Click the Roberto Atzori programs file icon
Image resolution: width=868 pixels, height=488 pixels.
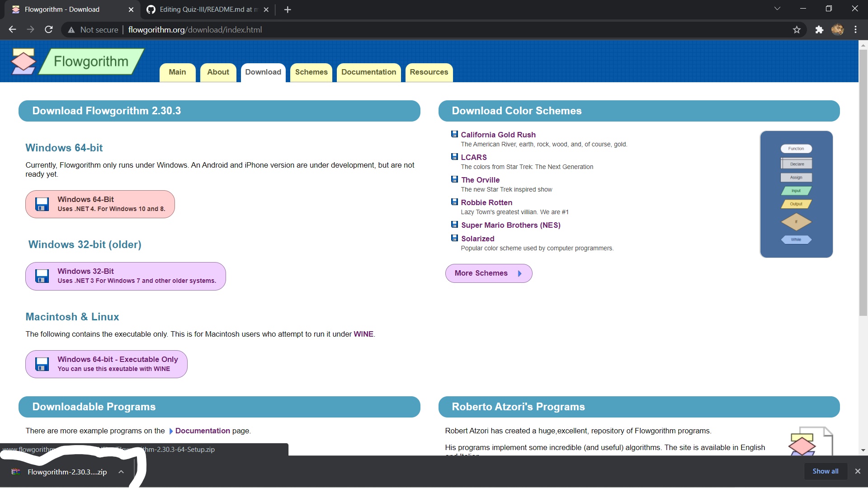[x=810, y=441]
